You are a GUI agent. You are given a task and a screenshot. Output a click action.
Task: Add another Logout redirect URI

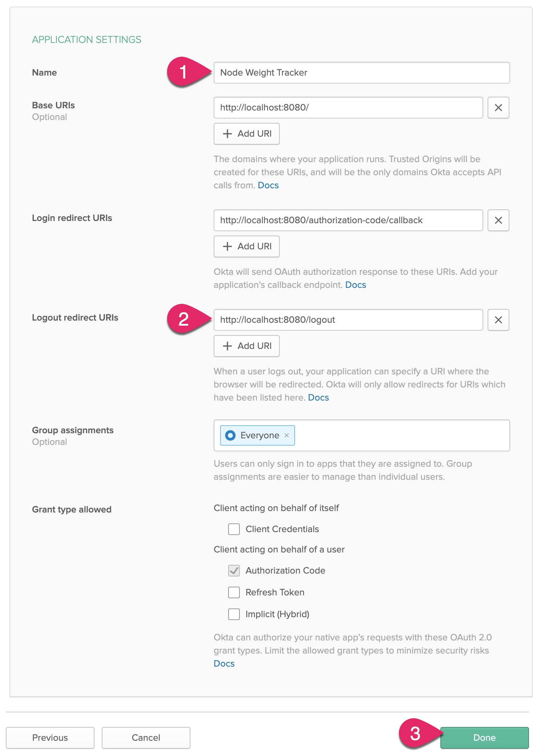[247, 346]
